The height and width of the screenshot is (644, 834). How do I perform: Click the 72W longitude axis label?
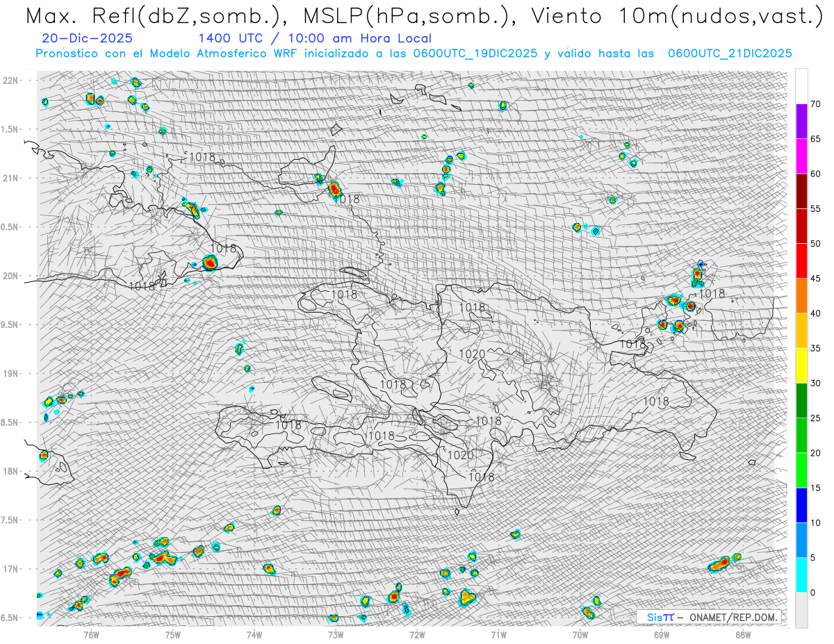point(417,634)
